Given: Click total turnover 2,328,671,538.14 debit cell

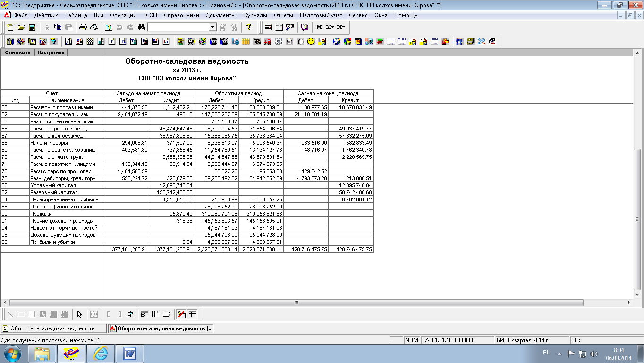Looking at the screenshot, I should (x=216, y=249).
